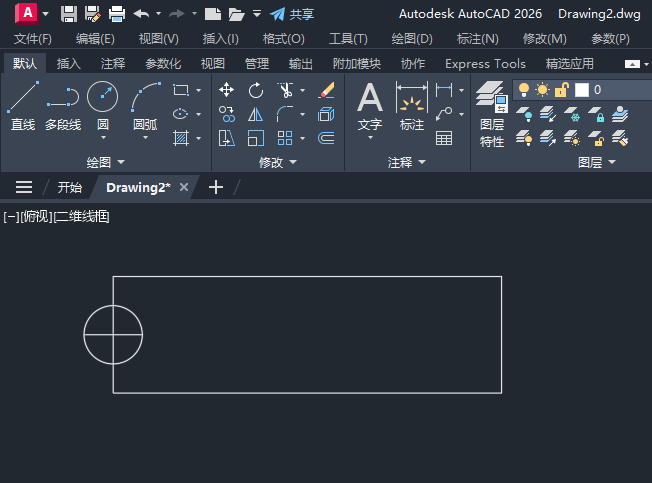Viewport: 652px width, 483px height.
Task: Open the Dimension (标注) tool
Action: (x=412, y=106)
